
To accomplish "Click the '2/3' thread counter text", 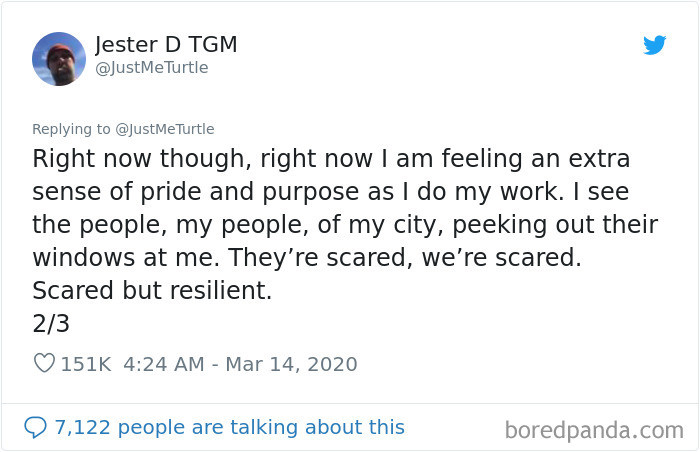I will coord(51,323).
